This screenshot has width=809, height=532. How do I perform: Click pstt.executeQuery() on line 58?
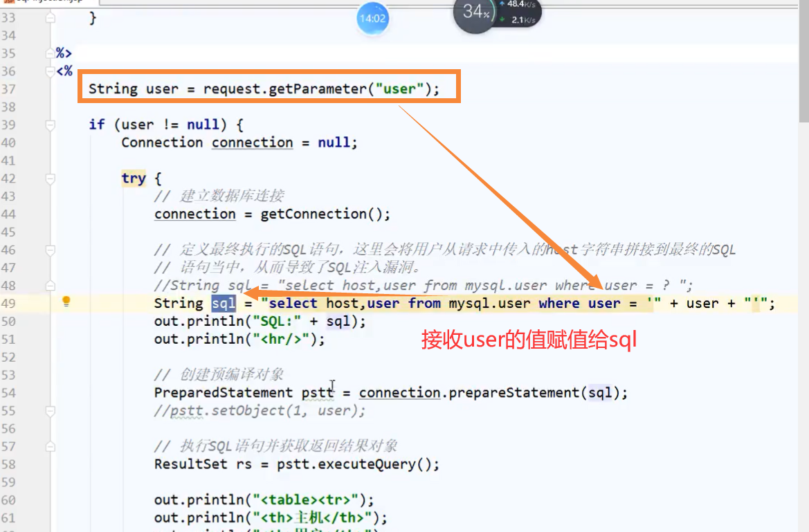(354, 464)
